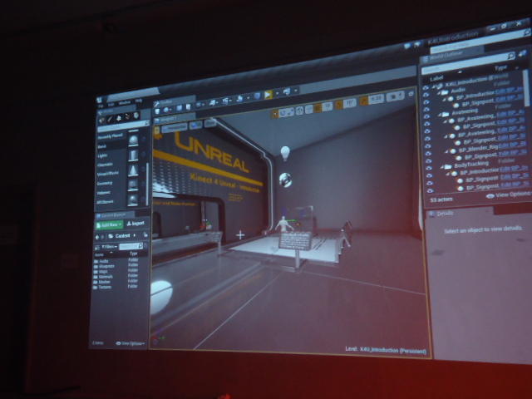This screenshot has width=532, height=399.
Task: Collapse the BP_Blender_Rig actor's children
Action: point(447,151)
